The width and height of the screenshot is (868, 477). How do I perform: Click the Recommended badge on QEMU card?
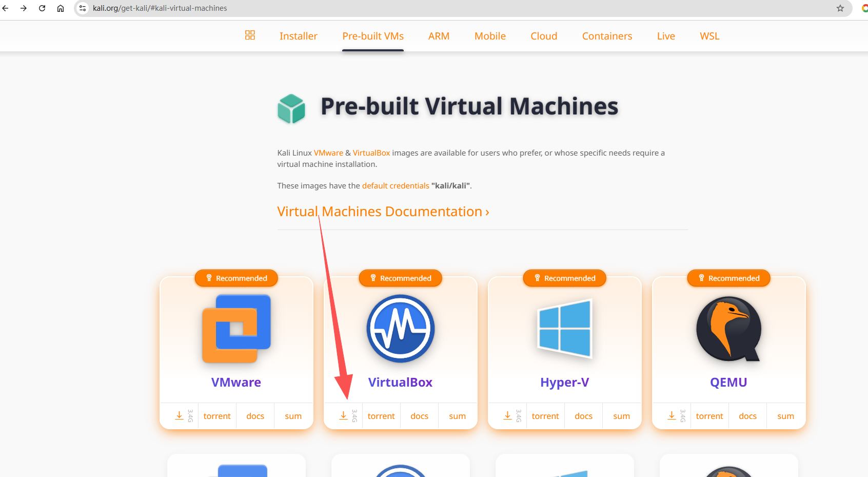click(729, 278)
